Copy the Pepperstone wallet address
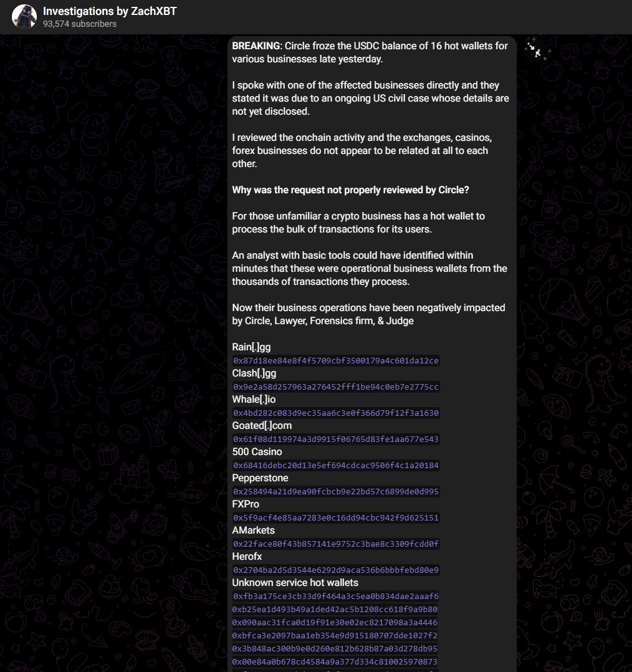 (x=336, y=492)
